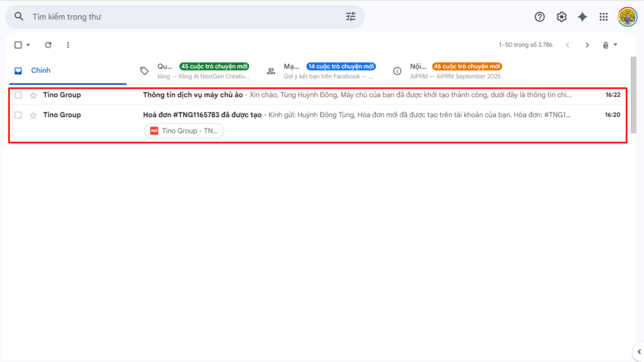Open the Gemini sparkle icon

(x=582, y=17)
